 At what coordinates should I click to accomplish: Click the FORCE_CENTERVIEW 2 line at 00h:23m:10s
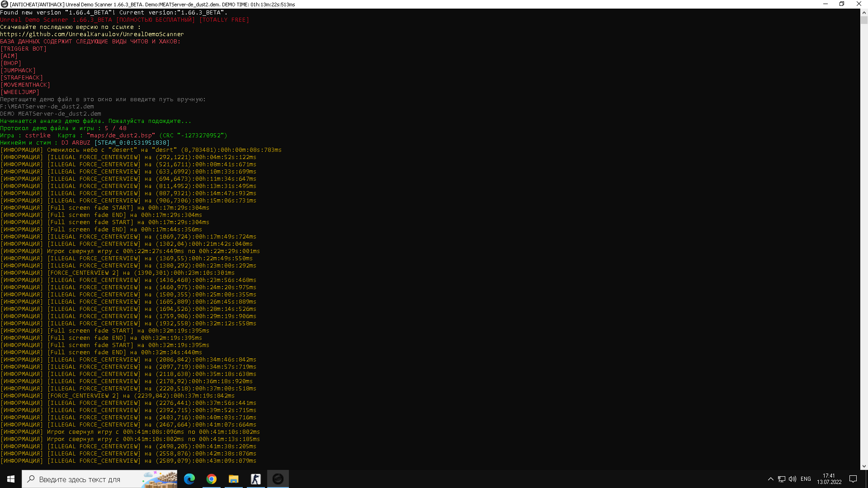coord(118,273)
